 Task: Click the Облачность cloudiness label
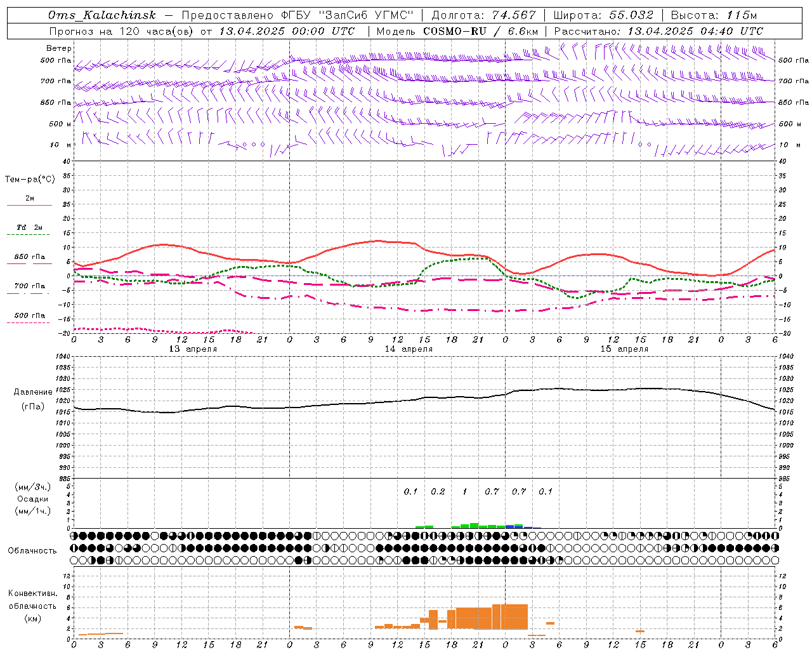[32, 551]
